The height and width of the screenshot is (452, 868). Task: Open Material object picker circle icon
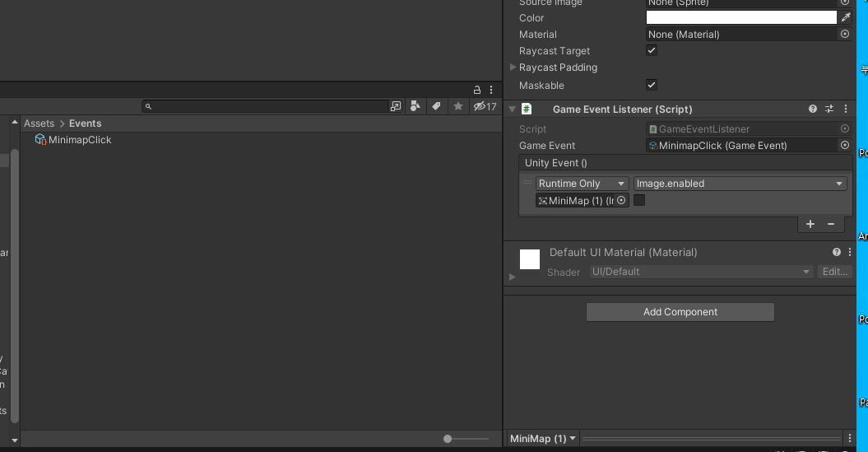[845, 35]
